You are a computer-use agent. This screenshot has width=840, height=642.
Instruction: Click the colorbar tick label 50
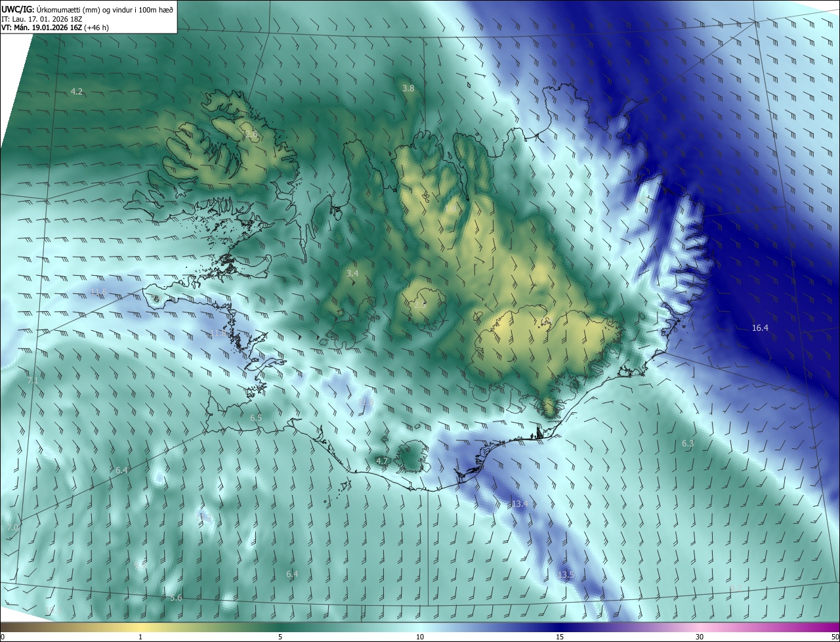pos(834,637)
